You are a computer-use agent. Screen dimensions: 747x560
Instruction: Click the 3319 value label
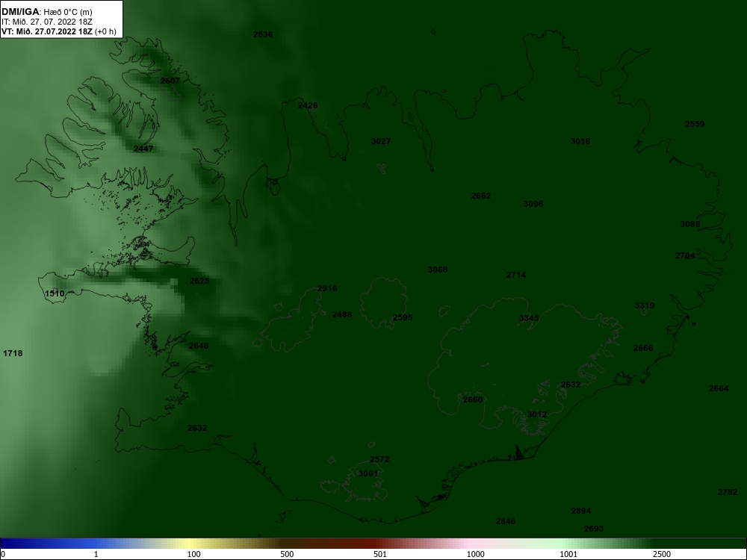pyautogui.click(x=645, y=305)
